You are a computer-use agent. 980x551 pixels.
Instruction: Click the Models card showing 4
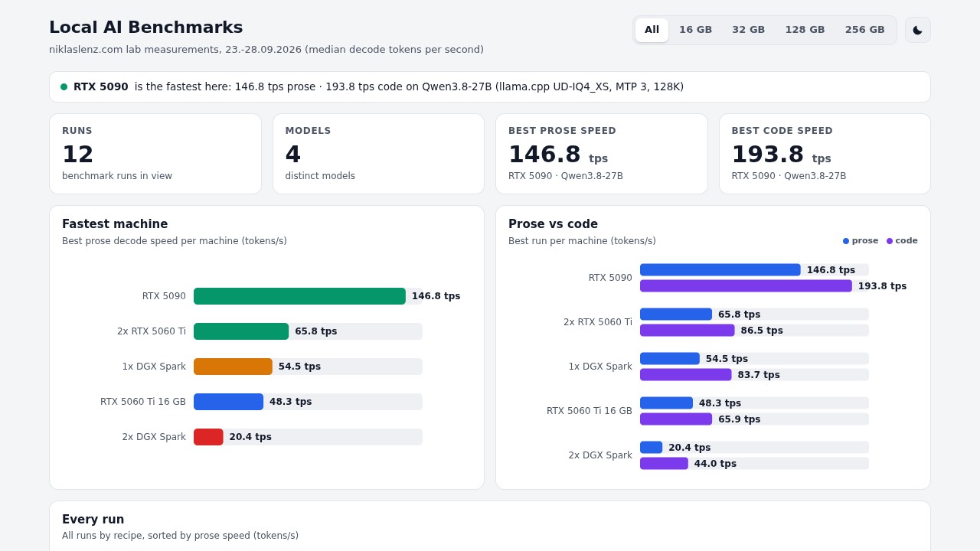click(378, 154)
